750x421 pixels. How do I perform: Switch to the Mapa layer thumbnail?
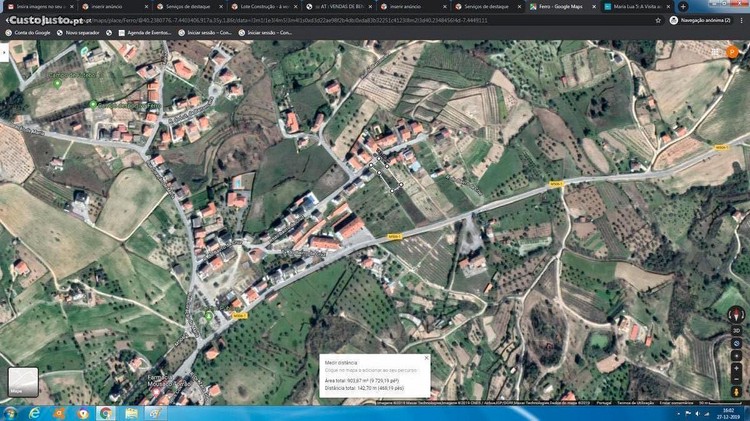(23, 383)
